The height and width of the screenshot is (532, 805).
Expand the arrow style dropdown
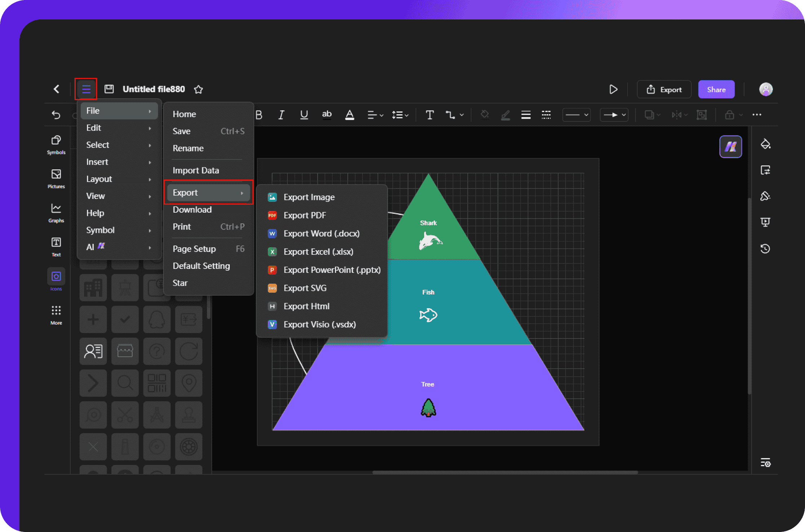coord(614,115)
